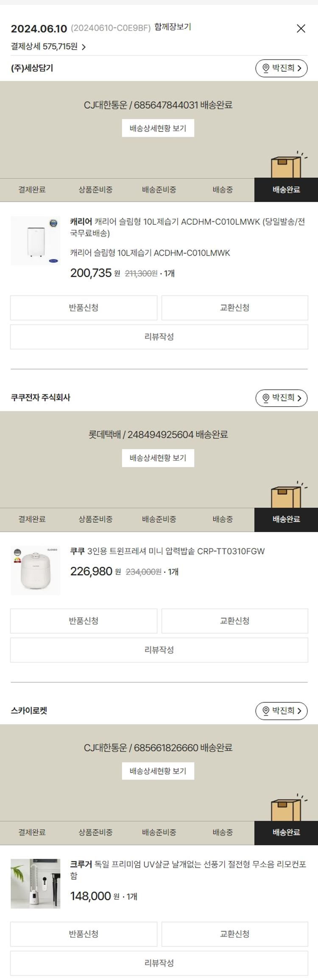
Task: Close the order detail page with X
Action: point(301,28)
